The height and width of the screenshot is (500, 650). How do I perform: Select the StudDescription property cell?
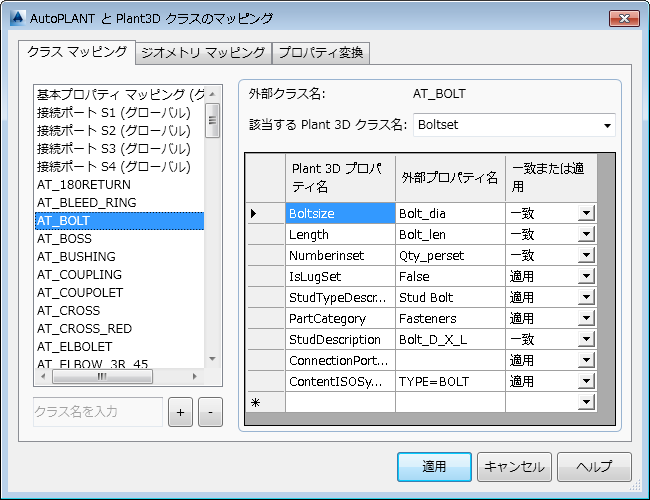click(x=340, y=340)
